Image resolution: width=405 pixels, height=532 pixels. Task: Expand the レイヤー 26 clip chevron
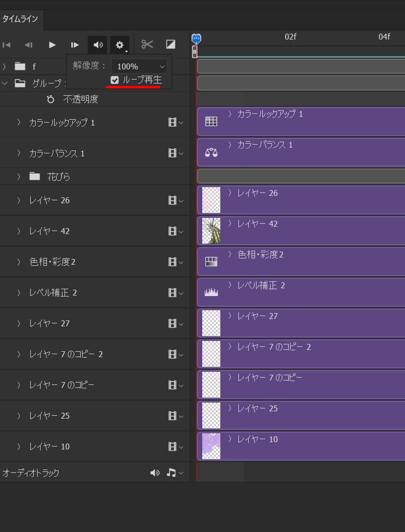(x=230, y=192)
